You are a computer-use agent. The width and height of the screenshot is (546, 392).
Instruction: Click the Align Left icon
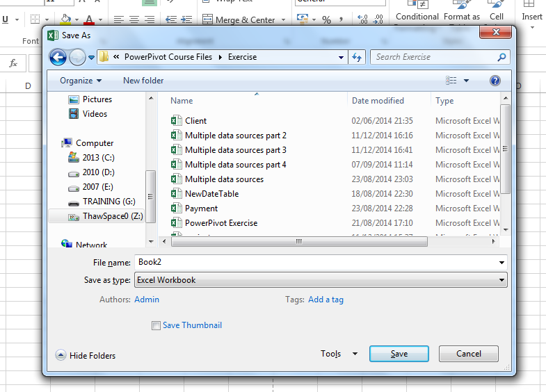click(119, 19)
